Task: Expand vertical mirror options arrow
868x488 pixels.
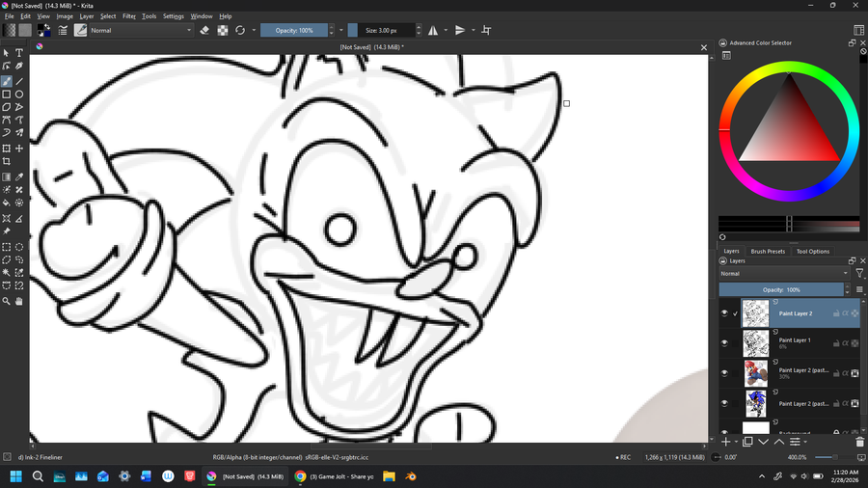Action: coord(474,31)
